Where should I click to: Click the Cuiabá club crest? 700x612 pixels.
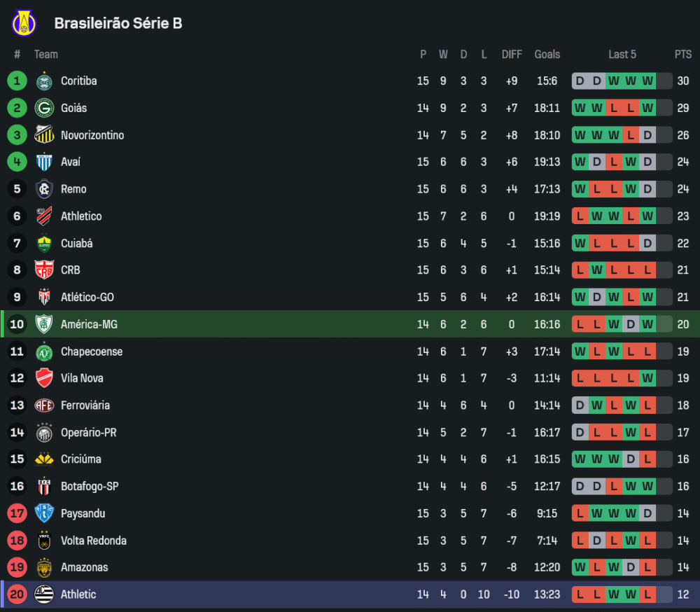(44, 244)
